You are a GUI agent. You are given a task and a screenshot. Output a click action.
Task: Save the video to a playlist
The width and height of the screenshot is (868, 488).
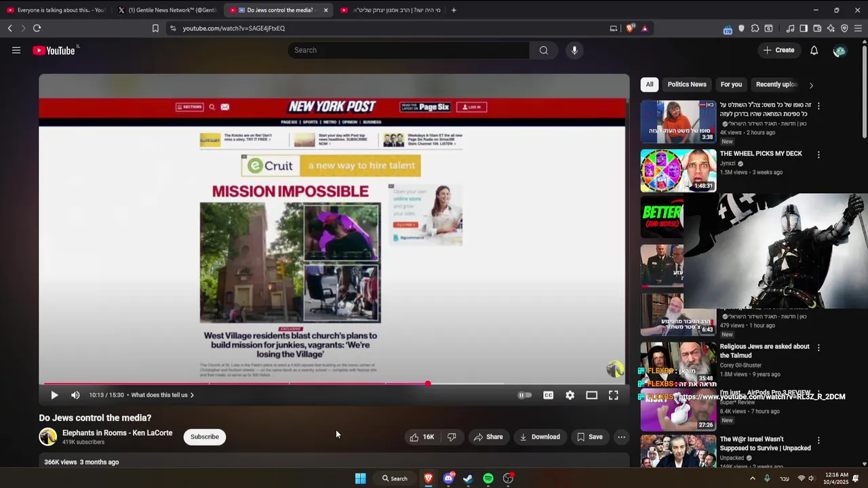tap(589, 437)
